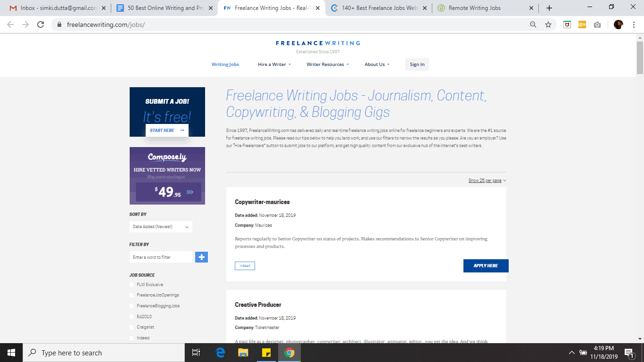This screenshot has width=644, height=362.
Task: Click the Chrome address bar URL
Action: [x=106, y=25]
